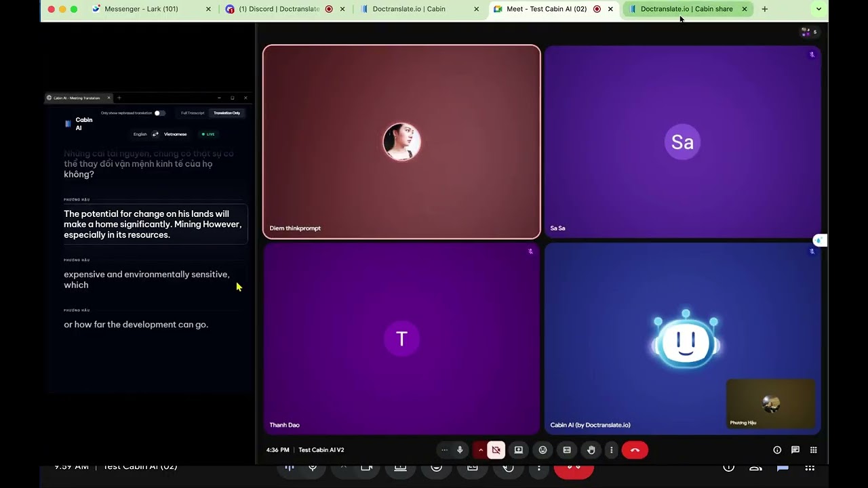Open the participants avatar stack at top right

pos(809,32)
